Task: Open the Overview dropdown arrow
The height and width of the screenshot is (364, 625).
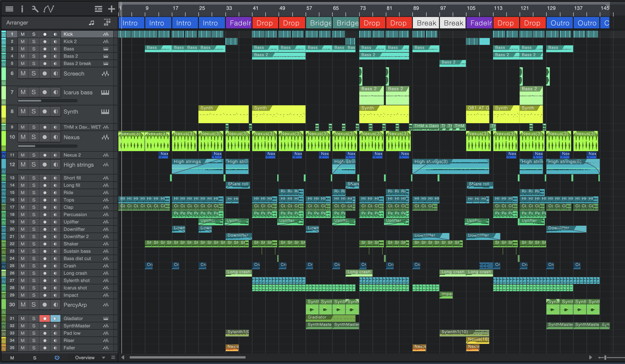Action: click(103, 358)
